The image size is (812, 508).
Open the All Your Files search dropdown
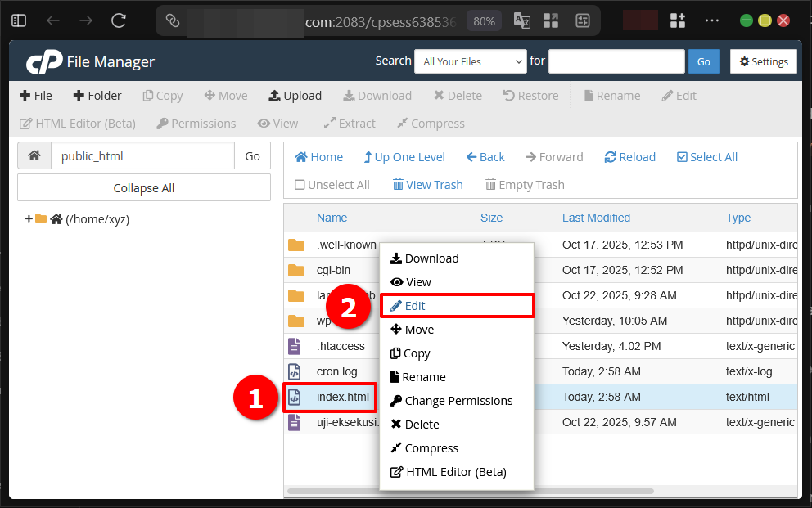click(x=470, y=61)
